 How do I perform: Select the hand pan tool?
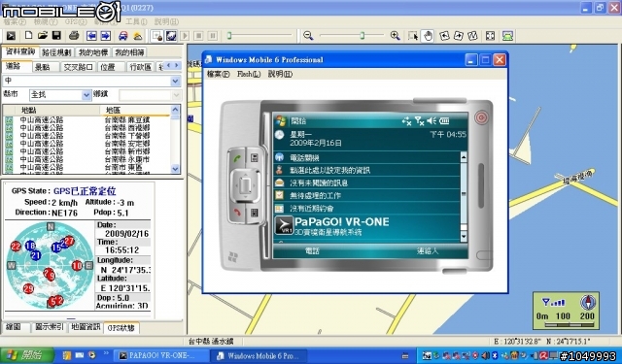coord(428,36)
